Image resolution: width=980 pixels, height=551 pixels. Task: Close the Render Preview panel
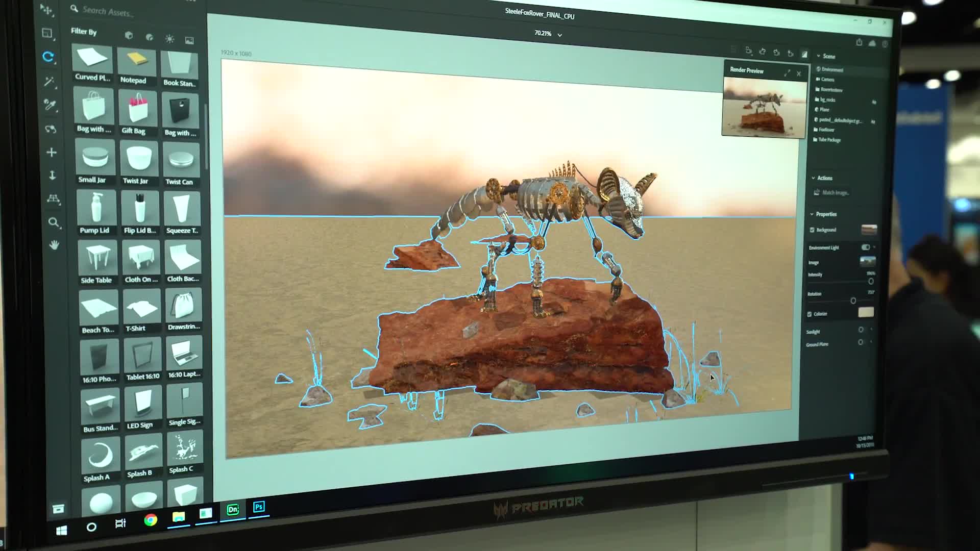click(x=799, y=74)
